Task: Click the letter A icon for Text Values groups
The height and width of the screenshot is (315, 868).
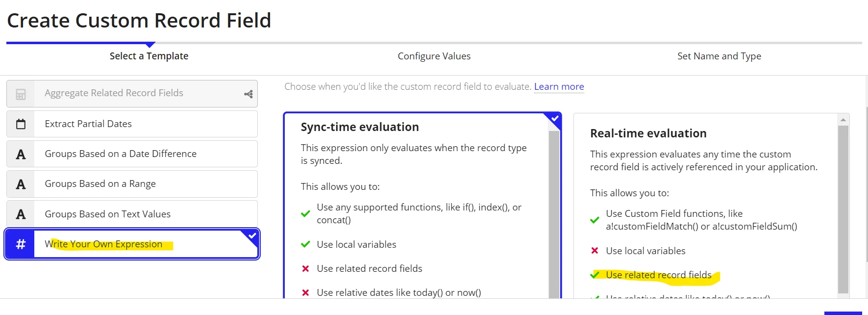Action: [21, 214]
